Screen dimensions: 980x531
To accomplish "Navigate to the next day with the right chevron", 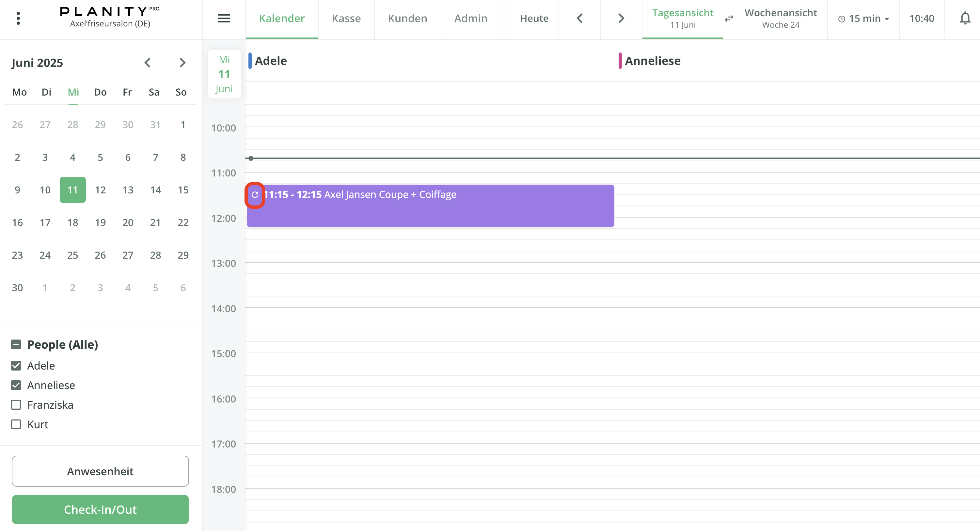I will click(621, 18).
